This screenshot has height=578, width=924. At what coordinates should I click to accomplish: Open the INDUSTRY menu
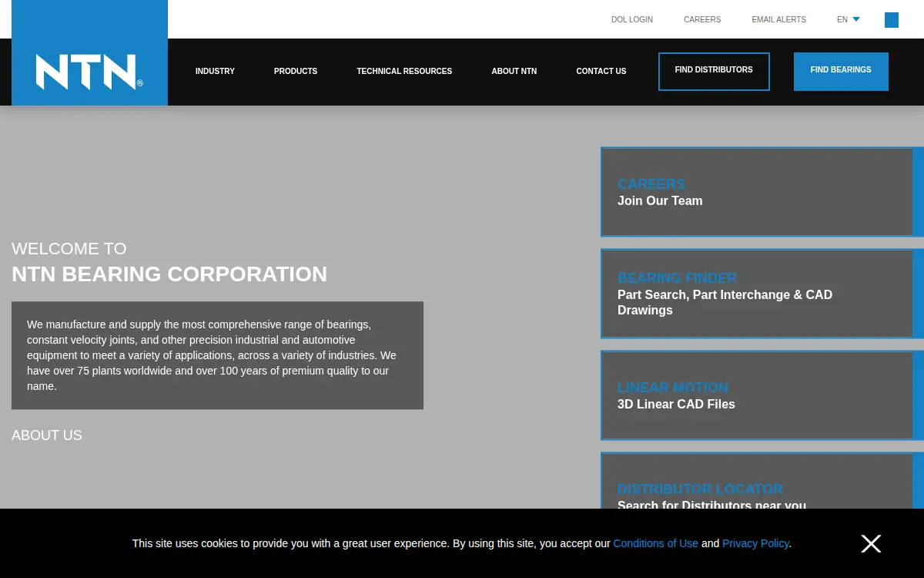point(215,71)
